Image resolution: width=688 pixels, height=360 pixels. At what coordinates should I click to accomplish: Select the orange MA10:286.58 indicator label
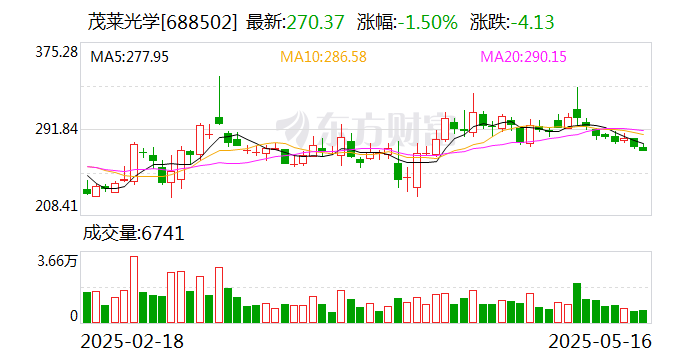tap(323, 57)
